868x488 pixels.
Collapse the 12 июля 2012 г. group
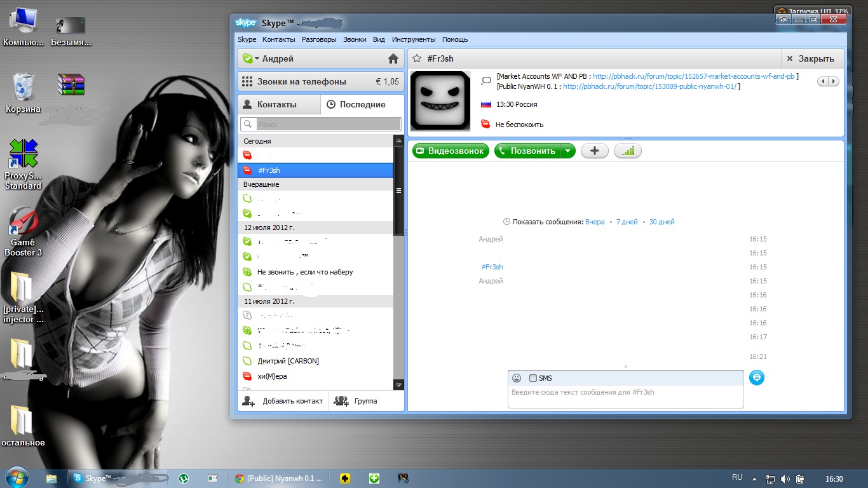[316, 227]
